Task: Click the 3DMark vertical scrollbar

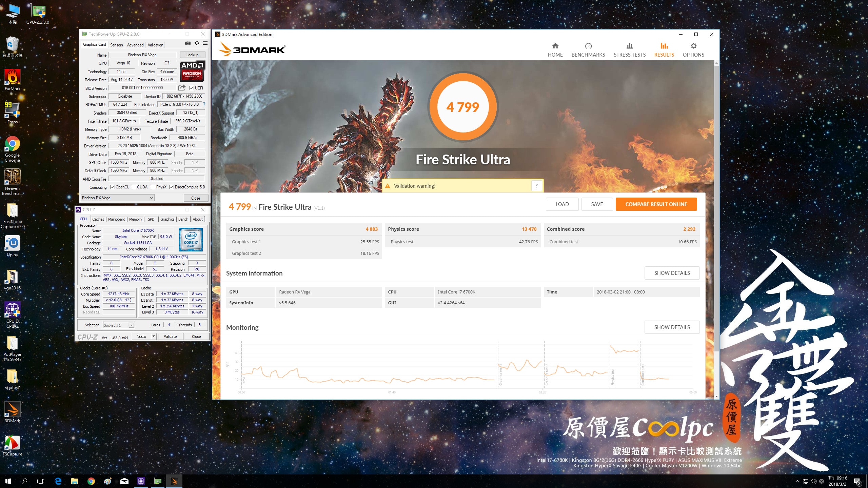Action: pyautogui.click(x=716, y=208)
